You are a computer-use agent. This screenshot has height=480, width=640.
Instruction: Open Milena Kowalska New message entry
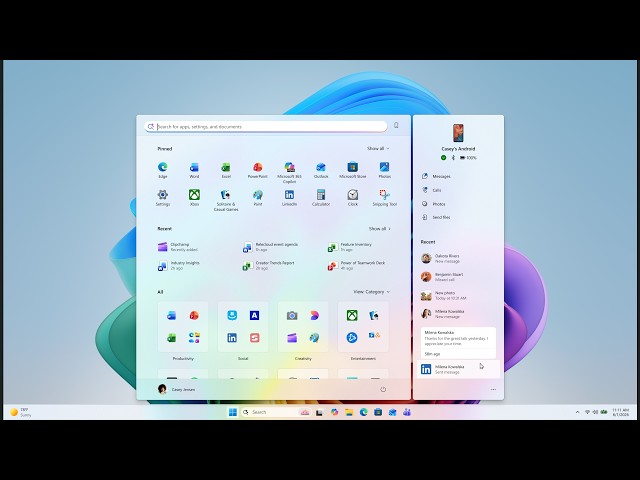(x=458, y=313)
